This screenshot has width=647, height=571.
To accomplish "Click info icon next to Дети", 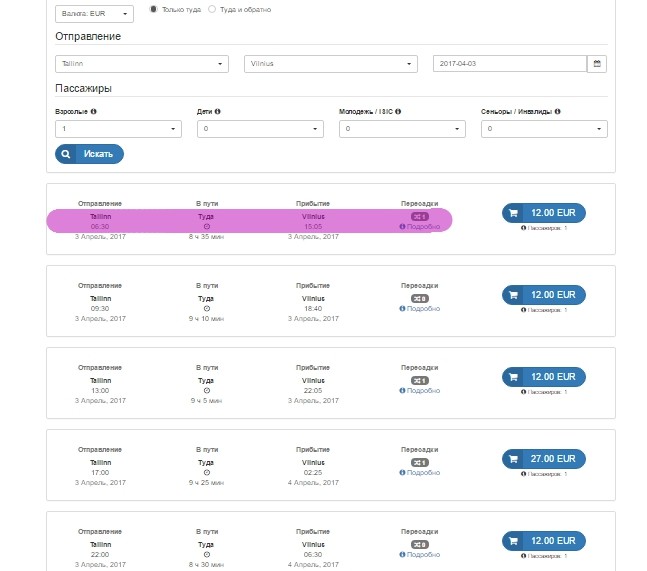I will coord(217,112).
